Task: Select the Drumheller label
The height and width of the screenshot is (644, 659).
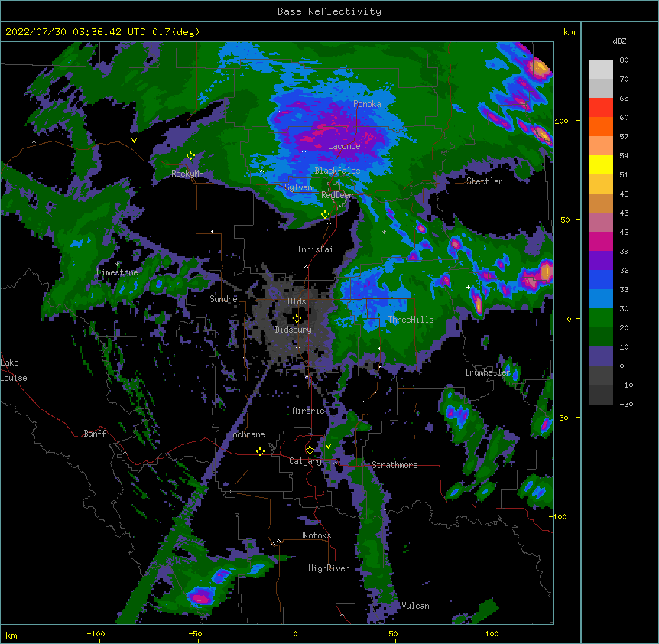Action: coord(488,372)
